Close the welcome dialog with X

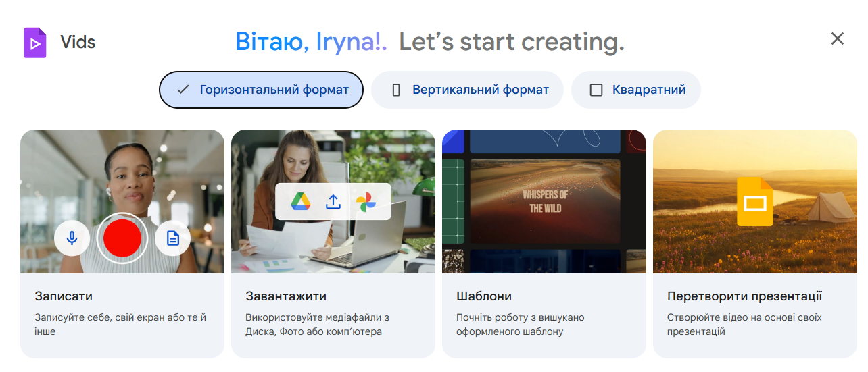pyautogui.click(x=837, y=39)
